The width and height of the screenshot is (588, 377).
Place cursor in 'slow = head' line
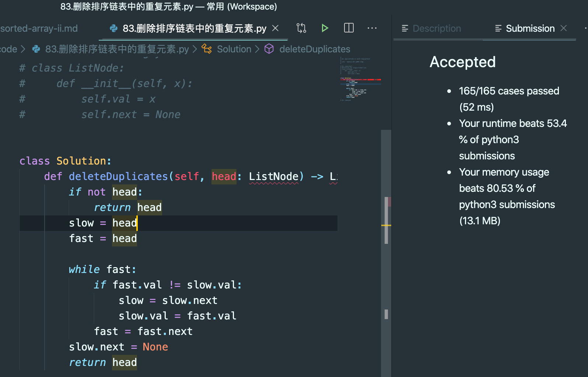(103, 223)
